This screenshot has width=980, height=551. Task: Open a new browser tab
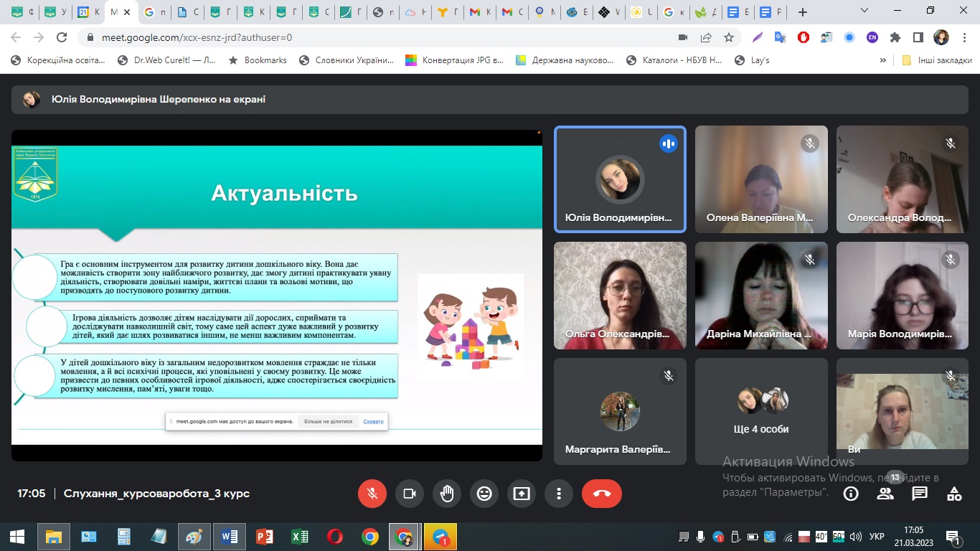point(803,12)
